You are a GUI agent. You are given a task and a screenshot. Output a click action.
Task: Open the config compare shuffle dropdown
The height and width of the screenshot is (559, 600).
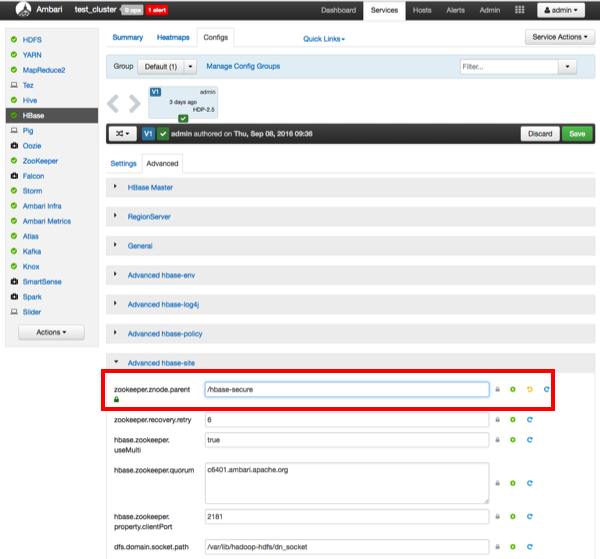coord(122,133)
